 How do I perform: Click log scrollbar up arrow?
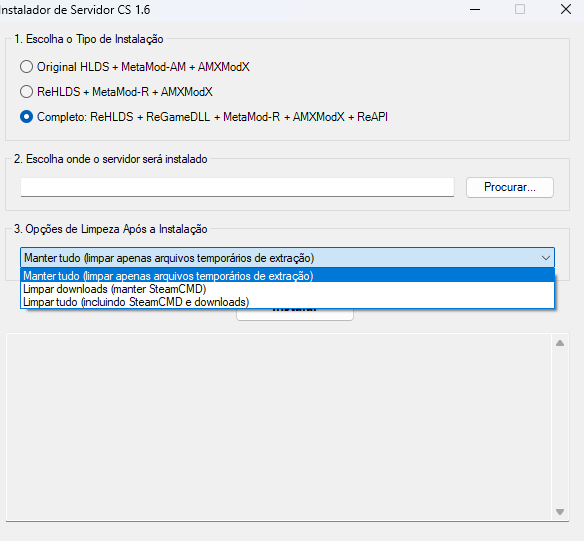[x=560, y=343]
